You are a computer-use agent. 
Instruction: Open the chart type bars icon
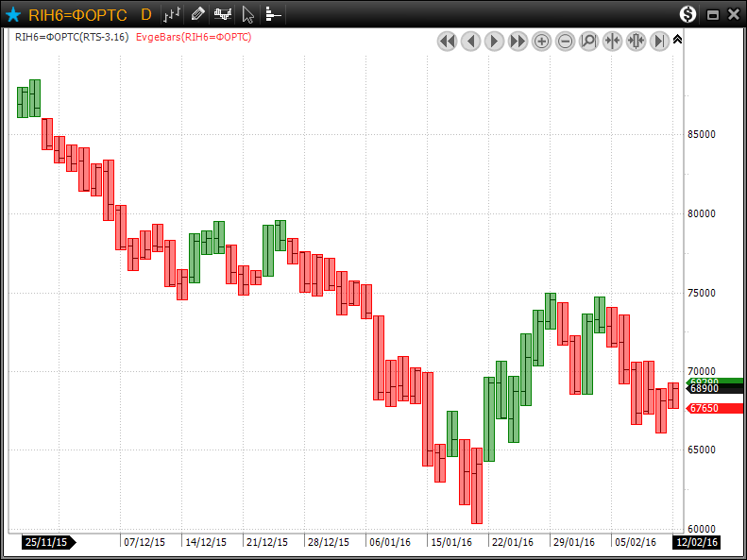[172, 14]
